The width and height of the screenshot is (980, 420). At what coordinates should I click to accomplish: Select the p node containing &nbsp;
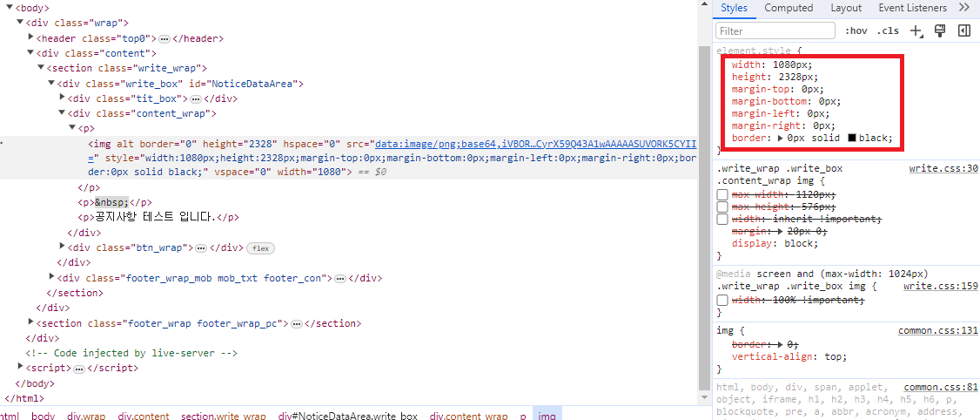(115, 202)
